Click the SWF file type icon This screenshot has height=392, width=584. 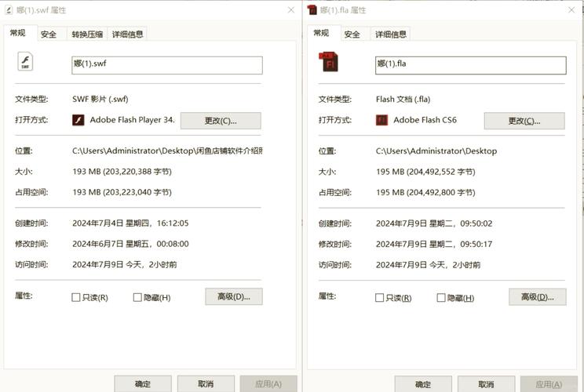pos(25,61)
